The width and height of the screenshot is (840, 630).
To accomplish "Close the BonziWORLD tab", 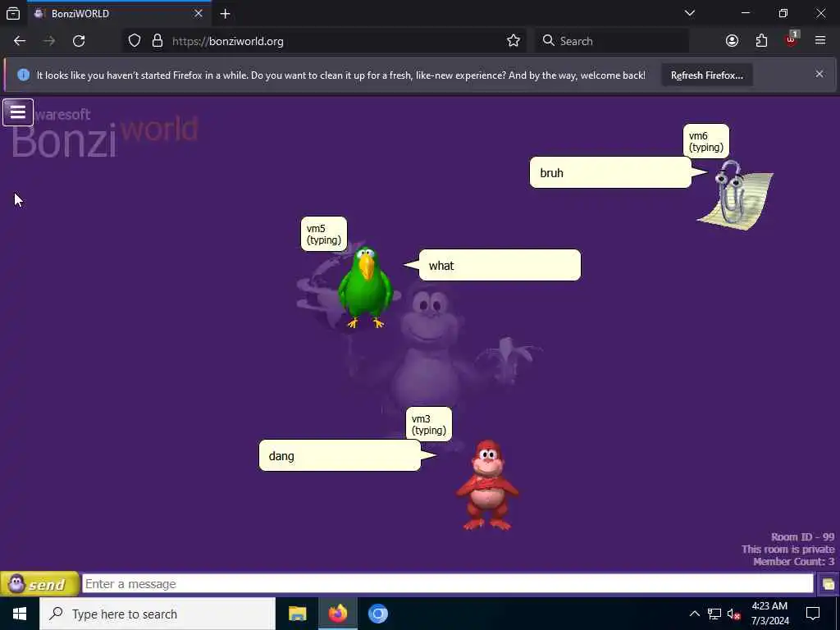I will click(x=199, y=13).
